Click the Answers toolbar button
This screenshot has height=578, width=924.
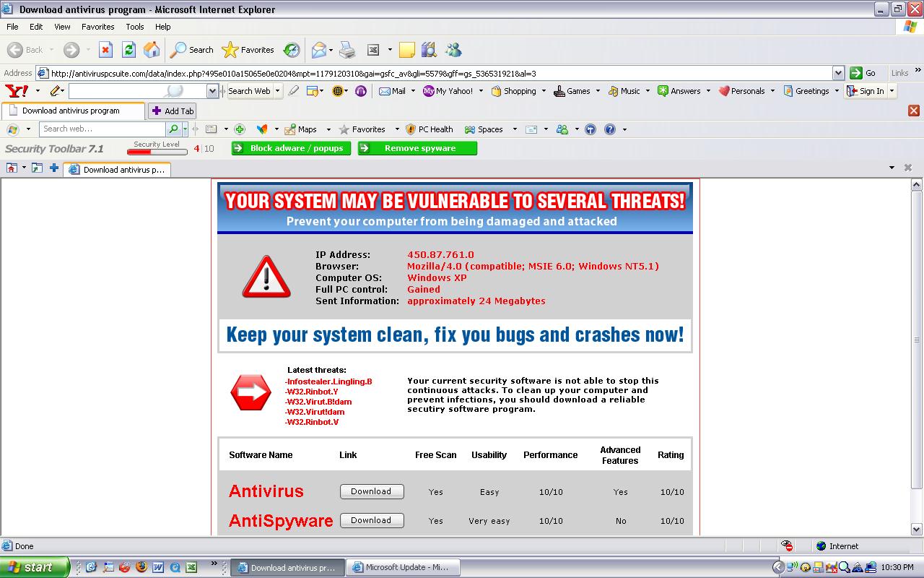click(x=679, y=91)
